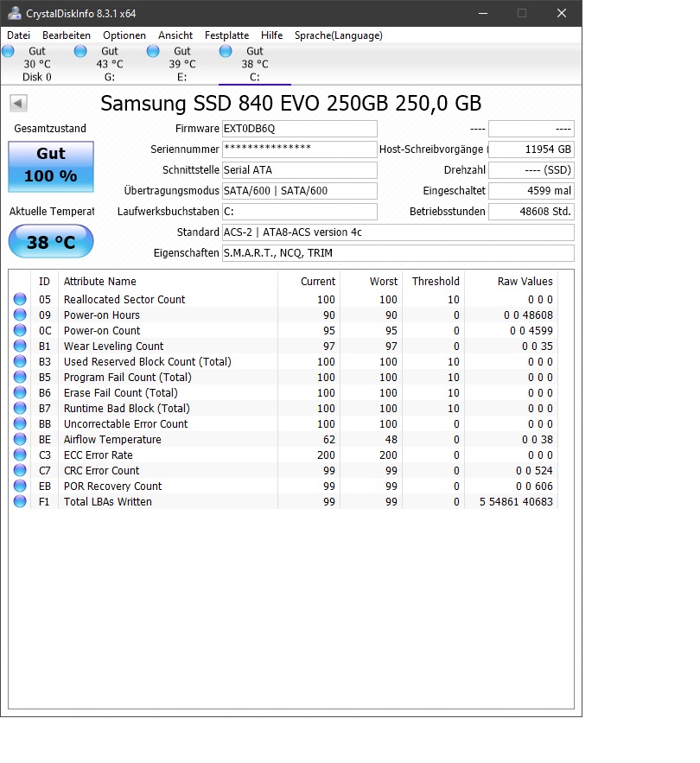This screenshot has width=700, height=763.
Task: Click the Attribute Name column header
Action: [168, 281]
